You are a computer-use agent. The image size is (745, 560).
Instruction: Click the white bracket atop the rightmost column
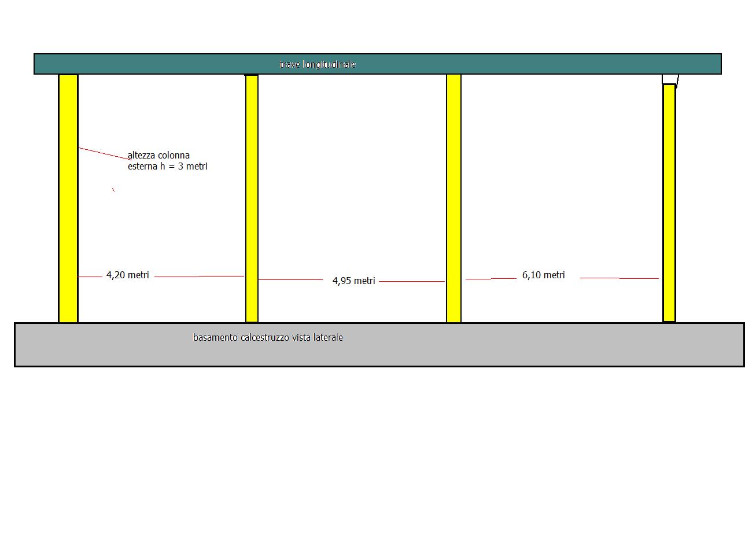pos(670,79)
